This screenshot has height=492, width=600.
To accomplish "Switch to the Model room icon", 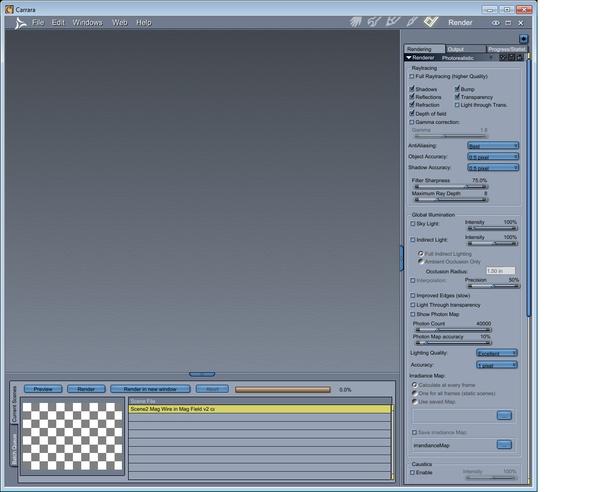I will click(374, 22).
